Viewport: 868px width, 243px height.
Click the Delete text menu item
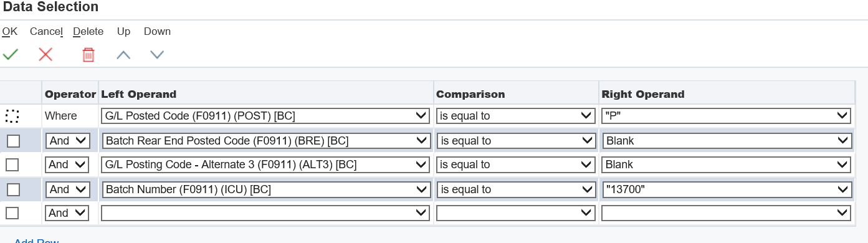tap(88, 31)
